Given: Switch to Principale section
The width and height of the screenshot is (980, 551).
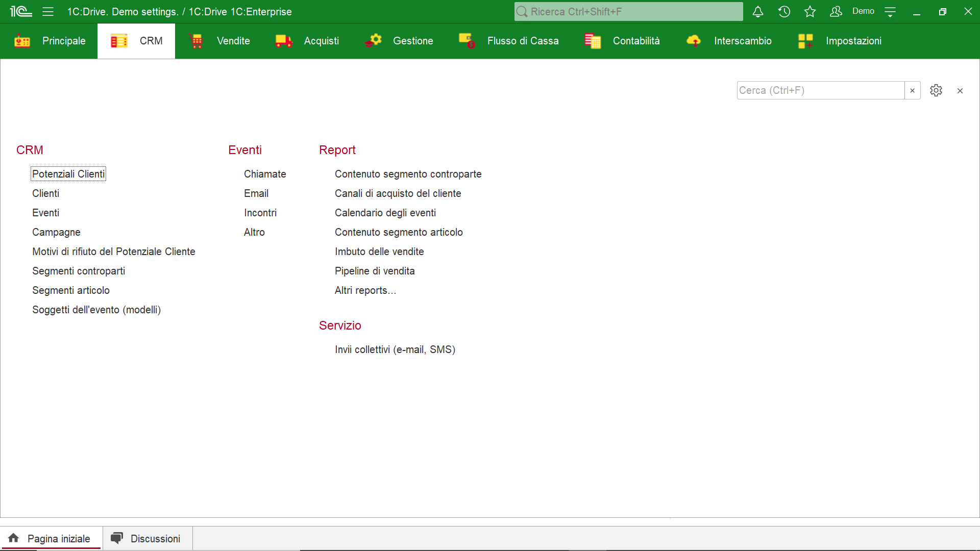Looking at the screenshot, I should 64,41.
